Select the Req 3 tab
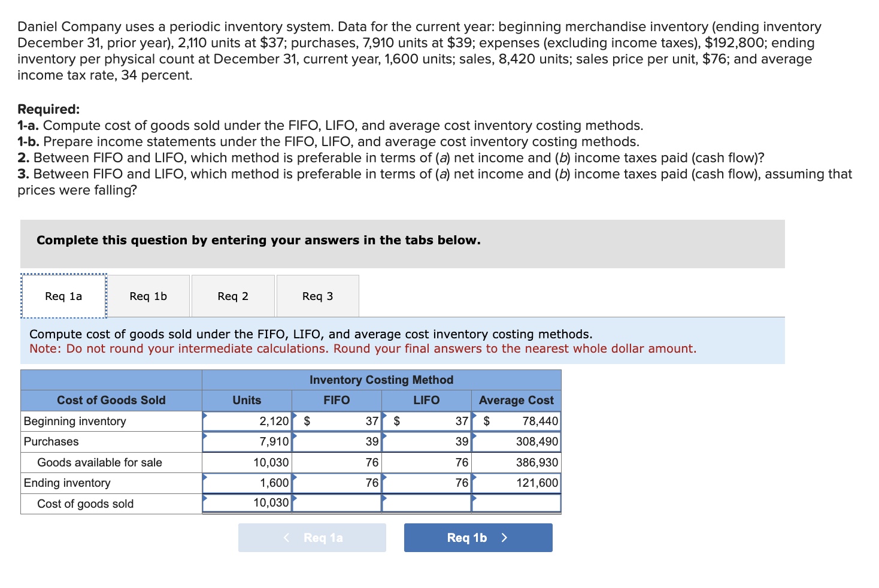 pyautogui.click(x=317, y=295)
